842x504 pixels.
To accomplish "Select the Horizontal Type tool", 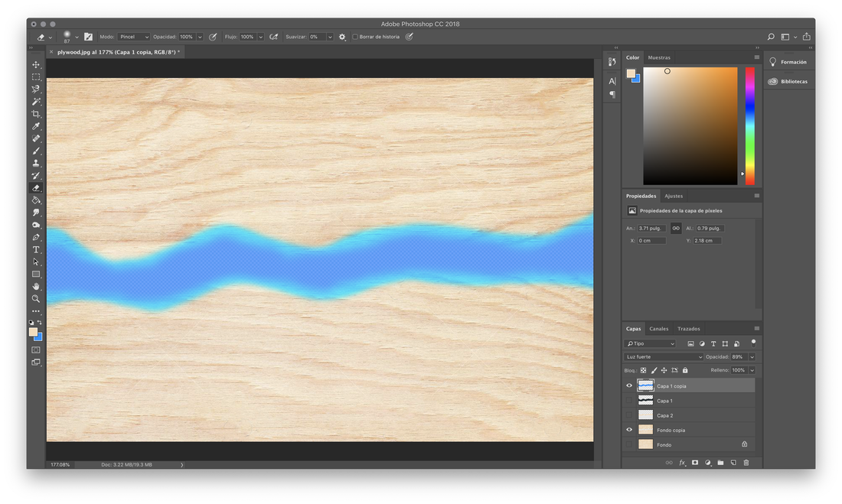I will click(36, 249).
